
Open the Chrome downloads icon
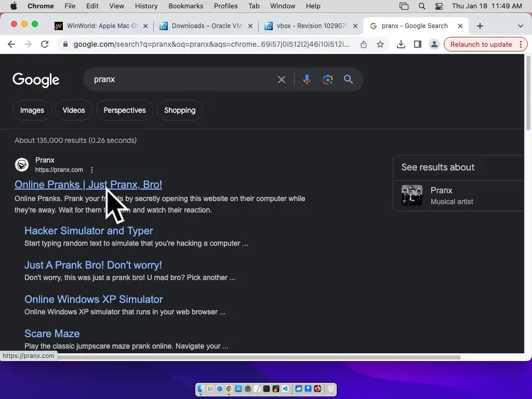click(401, 44)
